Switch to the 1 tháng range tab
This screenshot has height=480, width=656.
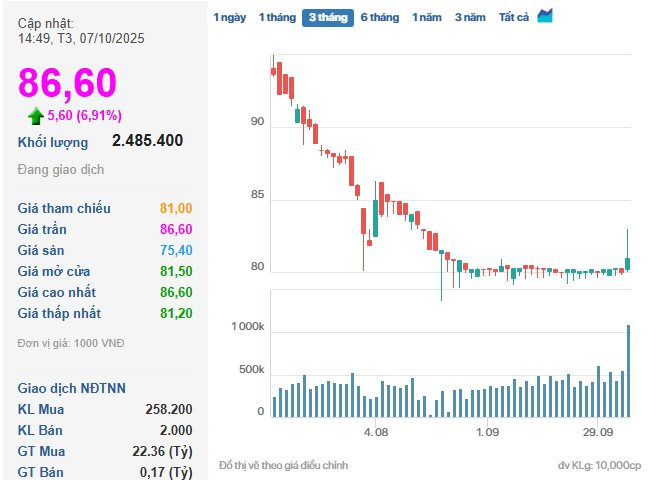coord(276,17)
